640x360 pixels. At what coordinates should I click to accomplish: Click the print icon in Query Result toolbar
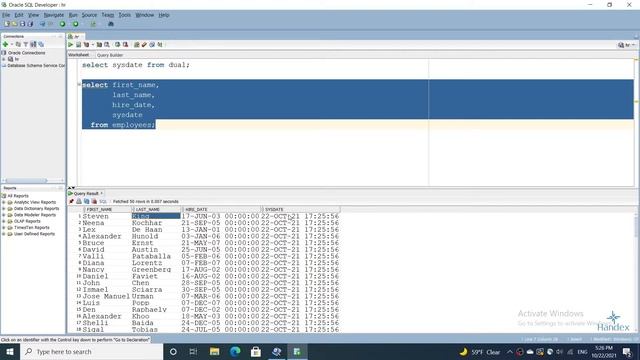[79, 201]
